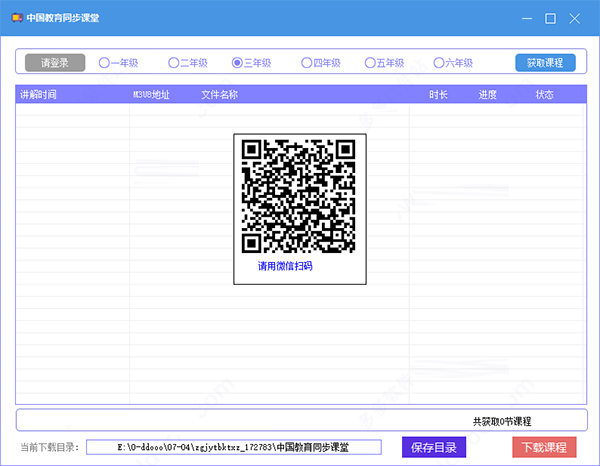
Task: Pick the 六年级 grade option
Action: [x=453, y=63]
